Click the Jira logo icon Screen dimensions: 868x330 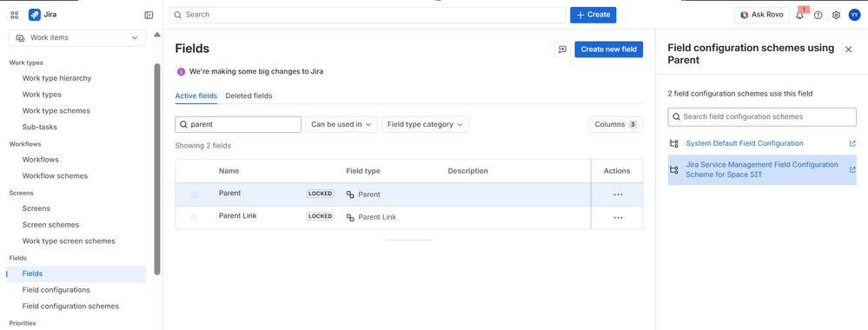pyautogui.click(x=35, y=15)
